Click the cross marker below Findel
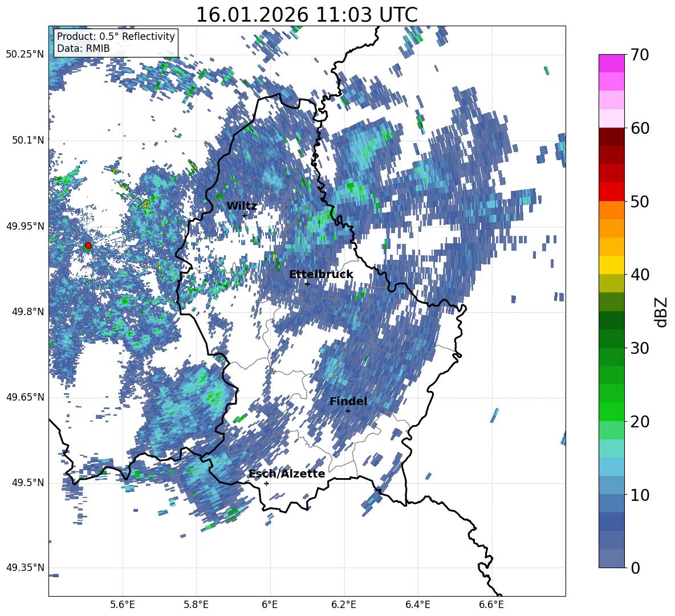Viewport: 675px width, 616px height. click(x=348, y=411)
